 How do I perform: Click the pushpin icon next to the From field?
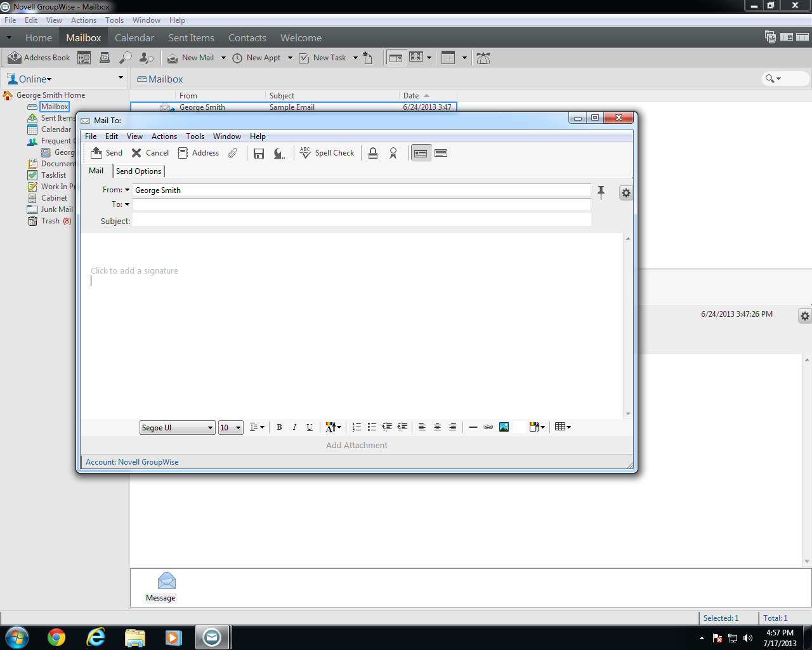601,192
